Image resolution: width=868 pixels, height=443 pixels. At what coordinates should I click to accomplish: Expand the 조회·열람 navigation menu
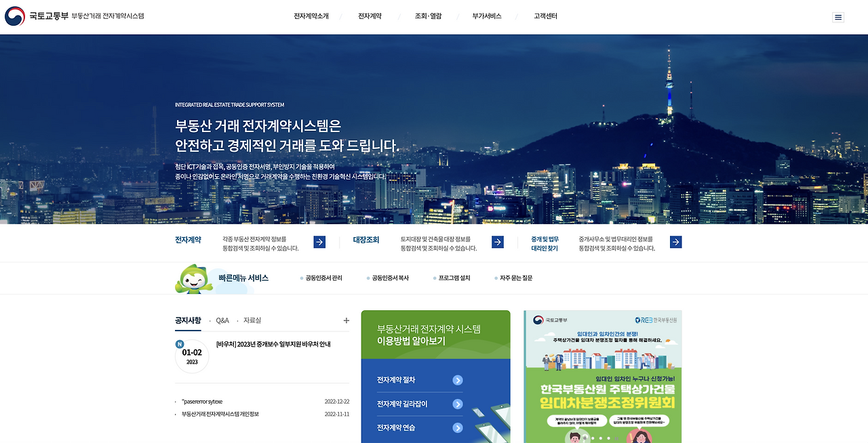pyautogui.click(x=428, y=15)
